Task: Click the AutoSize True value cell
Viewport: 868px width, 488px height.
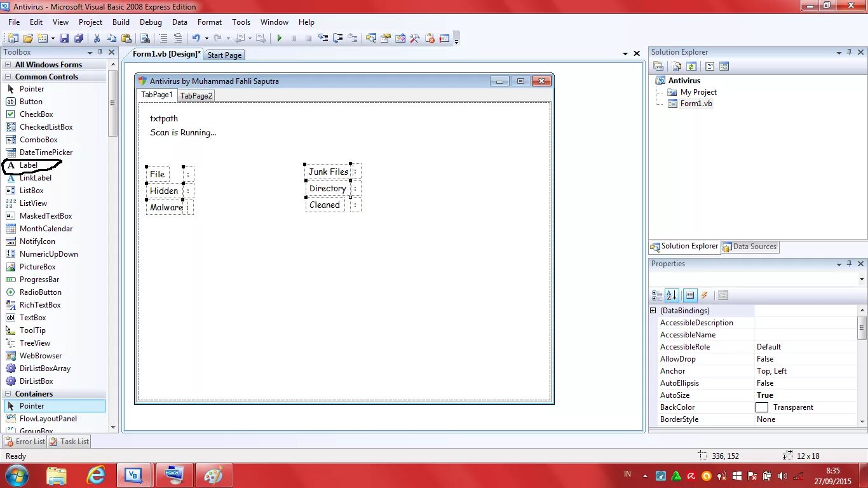Action: click(x=806, y=395)
